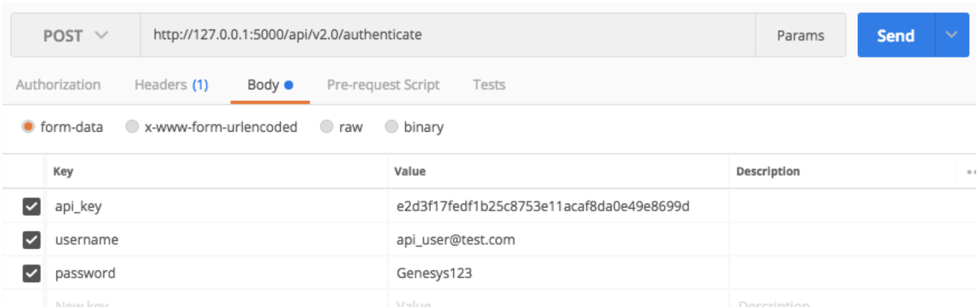
Task: Select the Body tab
Action: pos(270,85)
